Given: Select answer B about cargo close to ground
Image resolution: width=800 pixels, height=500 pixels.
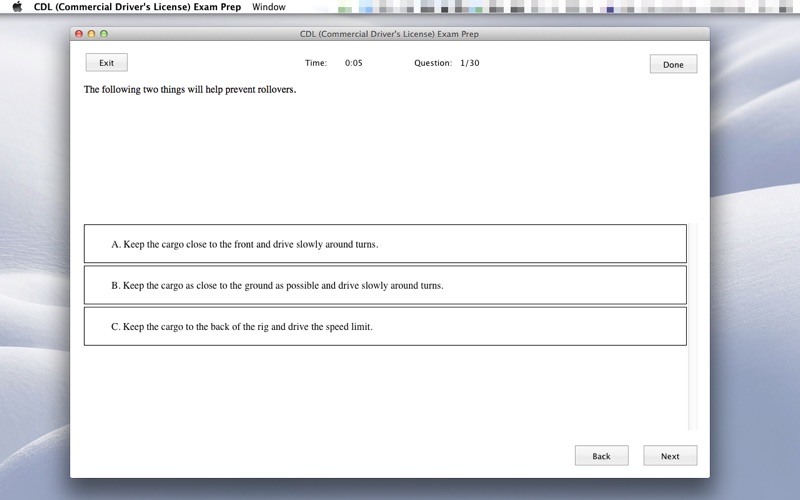Looking at the screenshot, I should click(385, 285).
